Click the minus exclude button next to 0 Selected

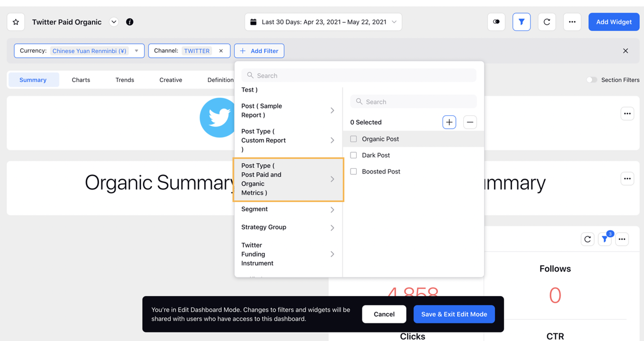pyautogui.click(x=470, y=122)
